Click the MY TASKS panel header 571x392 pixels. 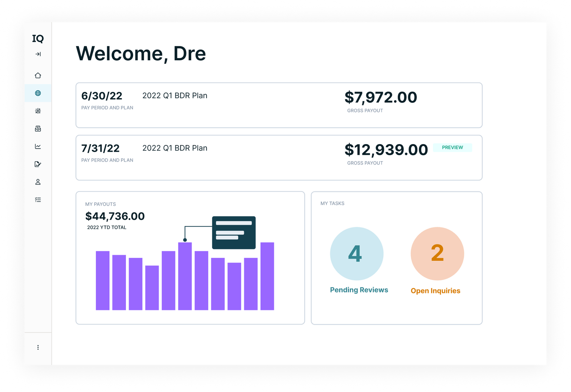332,203
